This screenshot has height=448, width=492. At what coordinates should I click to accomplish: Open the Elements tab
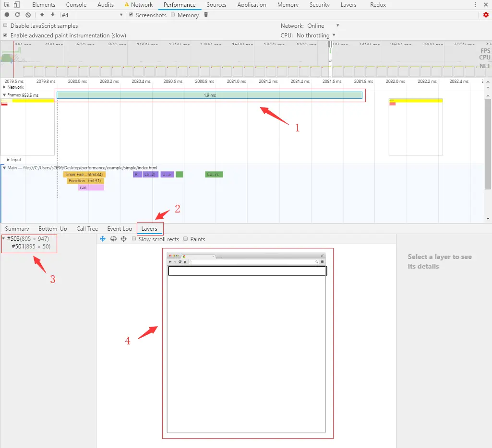[44, 5]
